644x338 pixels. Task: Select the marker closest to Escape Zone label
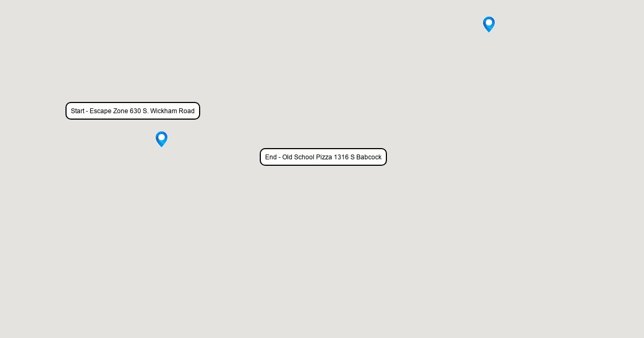(x=162, y=139)
